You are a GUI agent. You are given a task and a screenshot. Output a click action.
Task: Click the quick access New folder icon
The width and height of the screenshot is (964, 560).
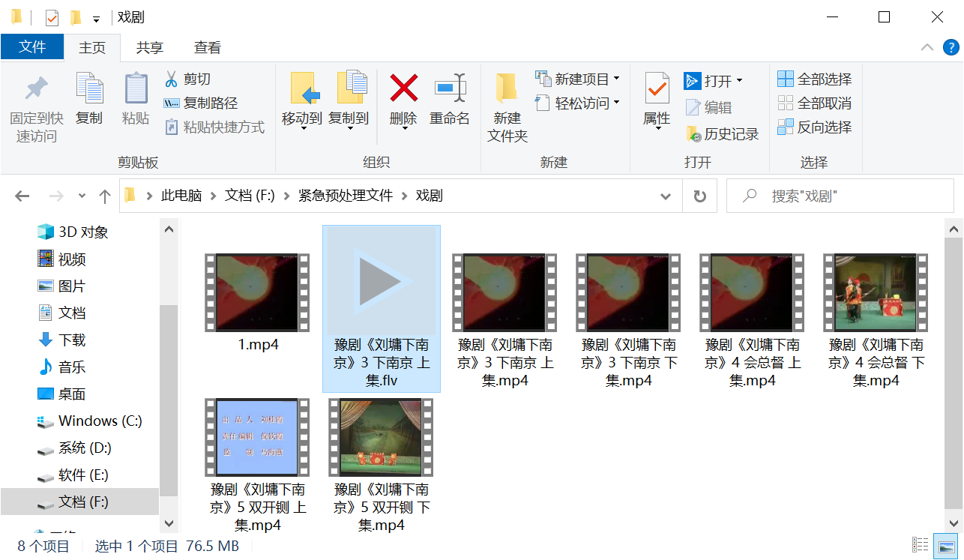pyautogui.click(x=76, y=17)
